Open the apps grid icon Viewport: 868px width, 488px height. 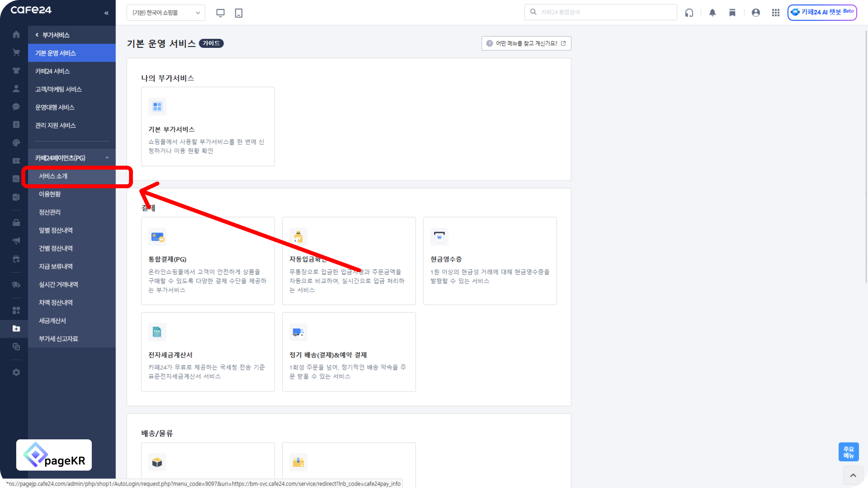pyautogui.click(x=775, y=13)
